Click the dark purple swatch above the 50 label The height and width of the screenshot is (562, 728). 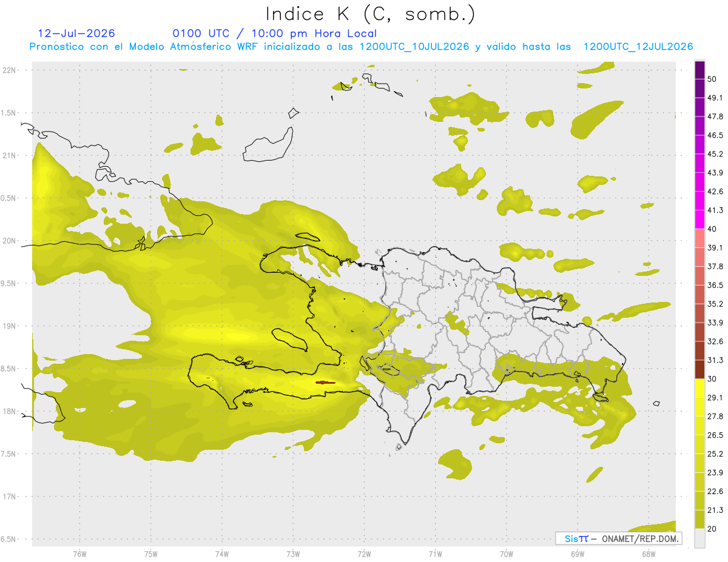(x=699, y=70)
